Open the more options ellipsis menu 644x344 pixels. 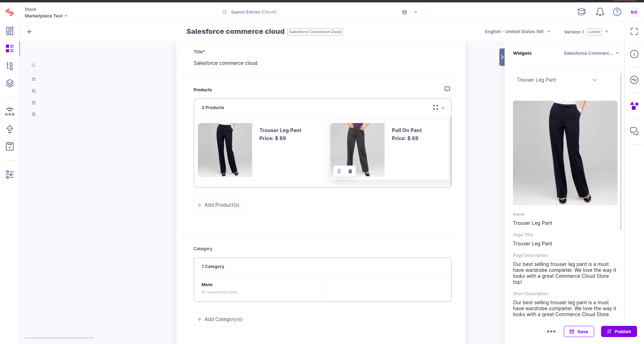click(x=551, y=331)
